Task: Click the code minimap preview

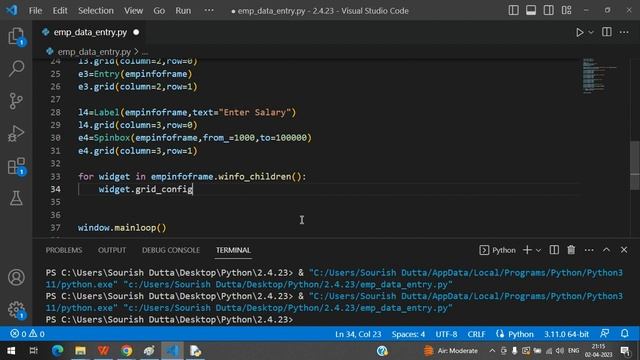Action: coord(598,76)
